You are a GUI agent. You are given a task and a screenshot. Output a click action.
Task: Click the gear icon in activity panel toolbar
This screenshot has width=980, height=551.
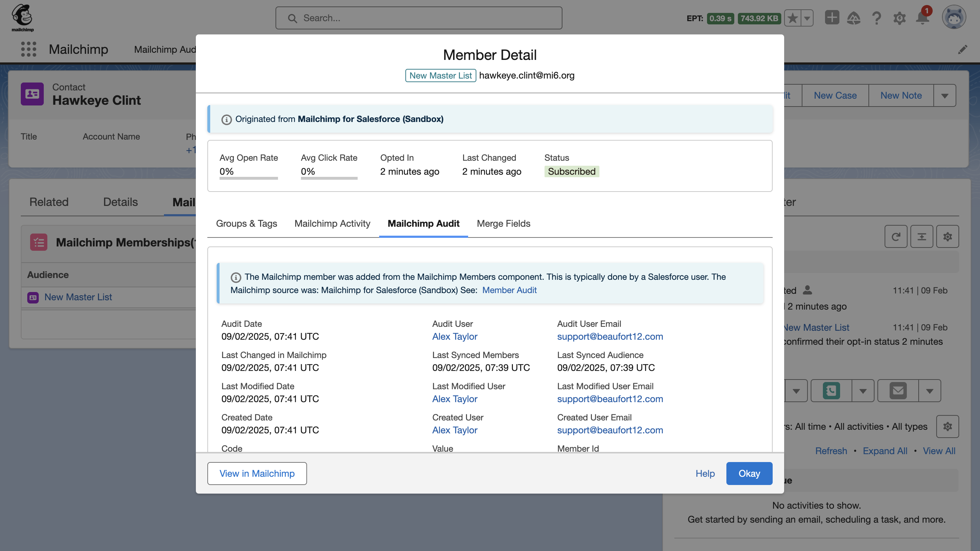(948, 237)
